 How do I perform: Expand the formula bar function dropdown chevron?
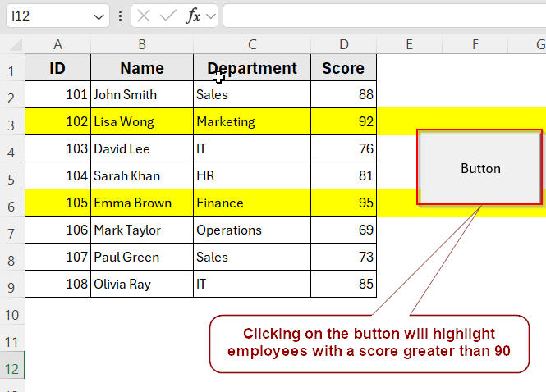pos(210,16)
